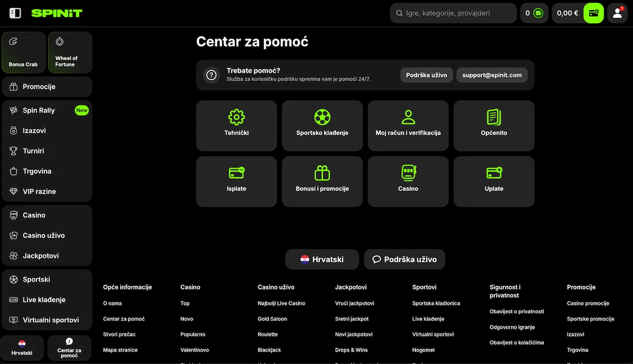Open the green wallet deposit icon
The height and width of the screenshot is (364, 633).
[593, 13]
